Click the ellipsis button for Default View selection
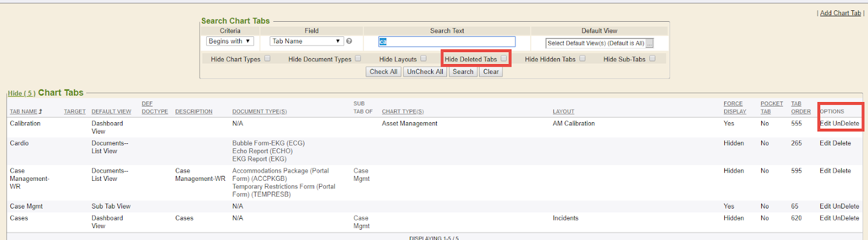Image resolution: width=868 pixels, height=240 pixels. point(649,43)
